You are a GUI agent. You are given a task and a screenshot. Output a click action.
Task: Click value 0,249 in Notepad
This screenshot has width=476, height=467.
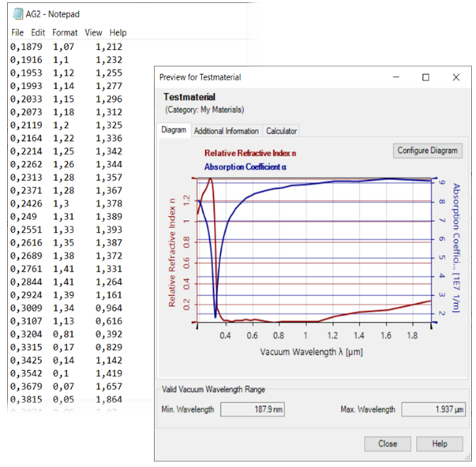pyautogui.click(x=24, y=216)
